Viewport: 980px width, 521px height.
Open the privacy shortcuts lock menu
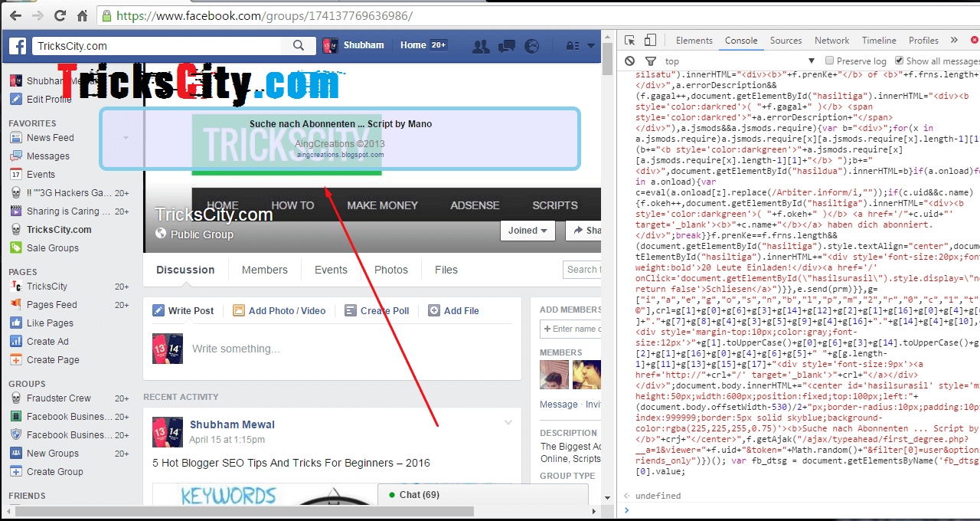[x=572, y=46]
